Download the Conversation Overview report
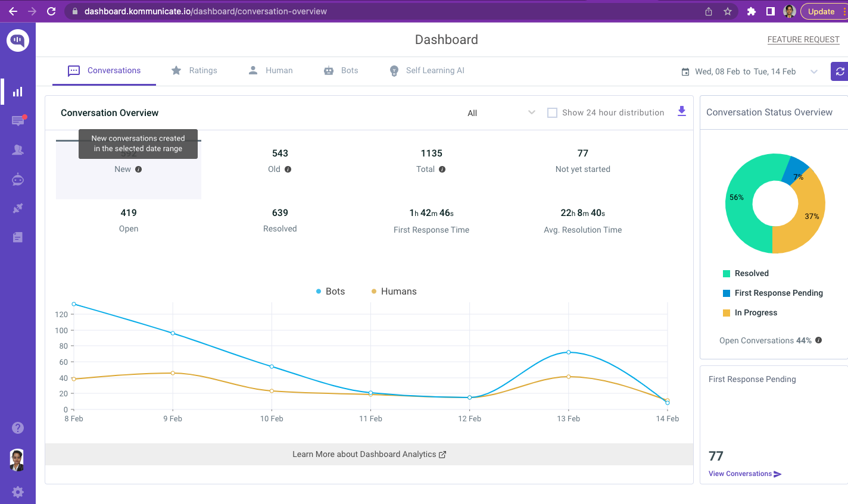This screenshot has height=504, width=848. click(x=681, y=111)
